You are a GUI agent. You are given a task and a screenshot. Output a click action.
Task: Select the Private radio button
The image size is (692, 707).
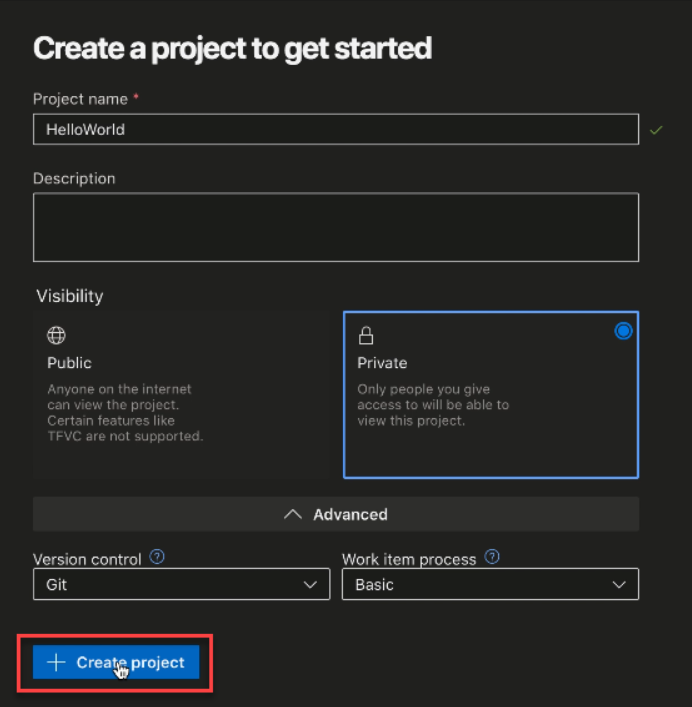tap(623, 331)
